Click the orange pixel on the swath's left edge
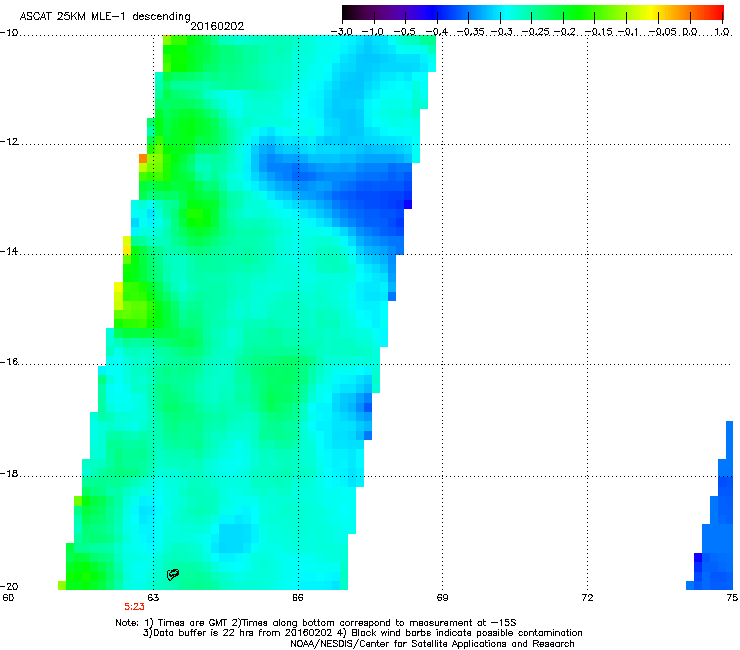740x650 pixels. pyautogui.click(x=143, y=158)
